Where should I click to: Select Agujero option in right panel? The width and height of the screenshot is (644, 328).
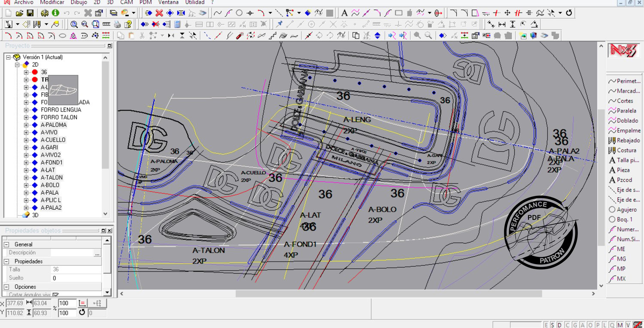623,209
